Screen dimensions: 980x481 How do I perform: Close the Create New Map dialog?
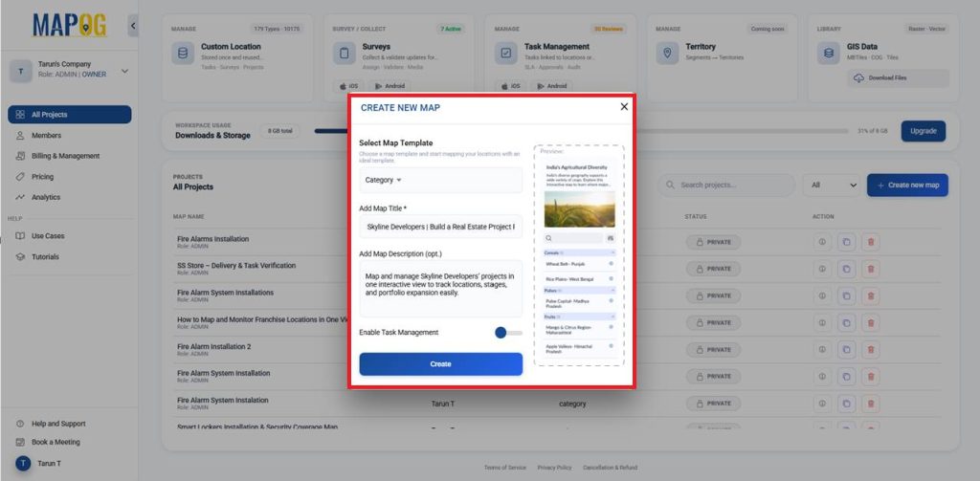(x=624, y=107)
